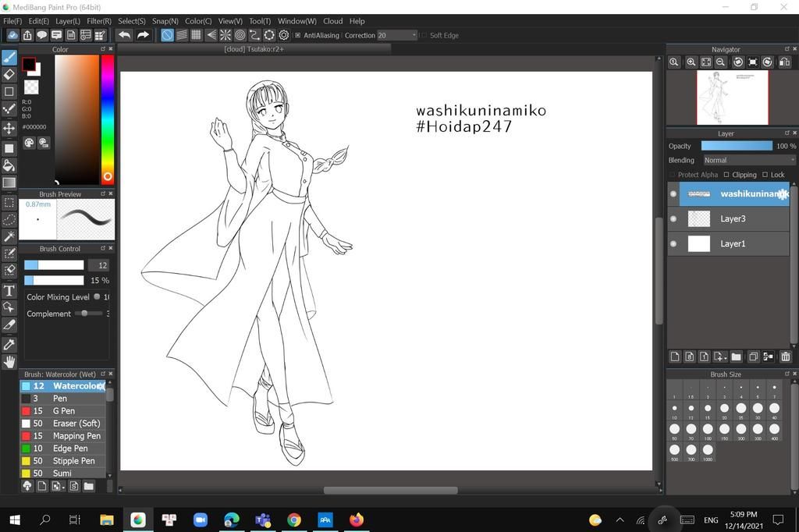This screenshot has width=799, height=532.
Task: Open the Filter menu
Action: pos(99,21)
